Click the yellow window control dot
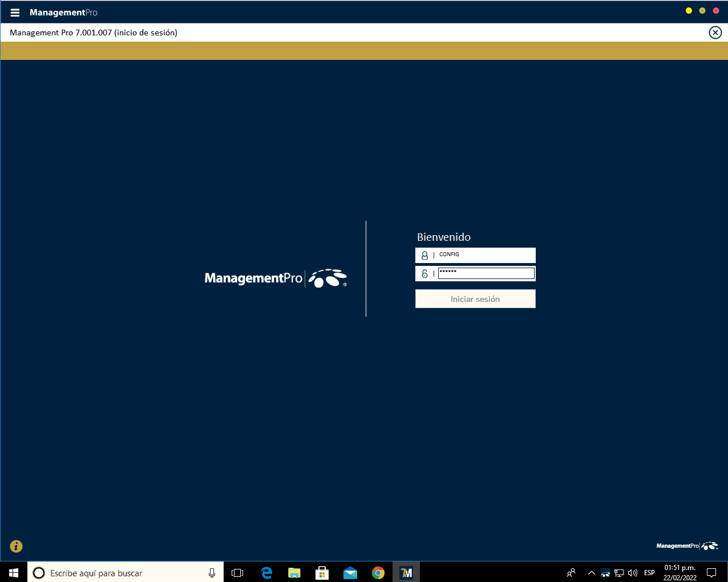728x582 pixels. point(689,11)
